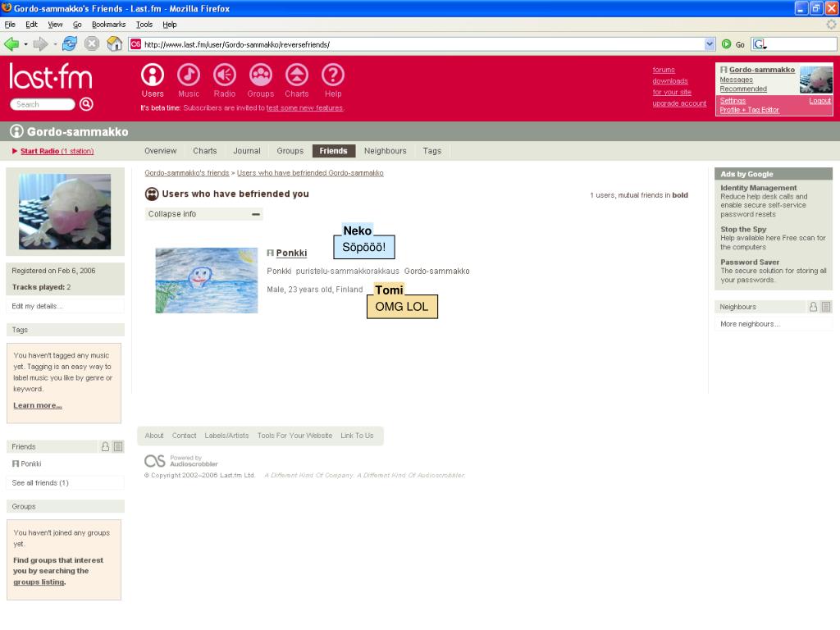This screenshot has width=840, height=630.
Task: Click Learn more about tags link
Action: pyautogui.click(x=38, y=405)
